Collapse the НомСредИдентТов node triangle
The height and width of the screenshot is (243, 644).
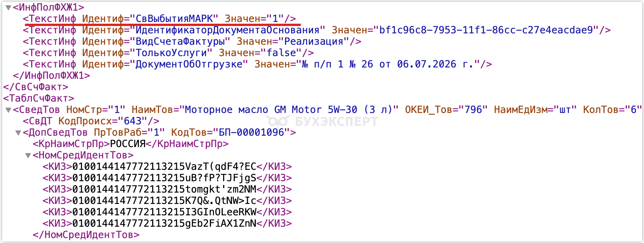click(28, 155)
